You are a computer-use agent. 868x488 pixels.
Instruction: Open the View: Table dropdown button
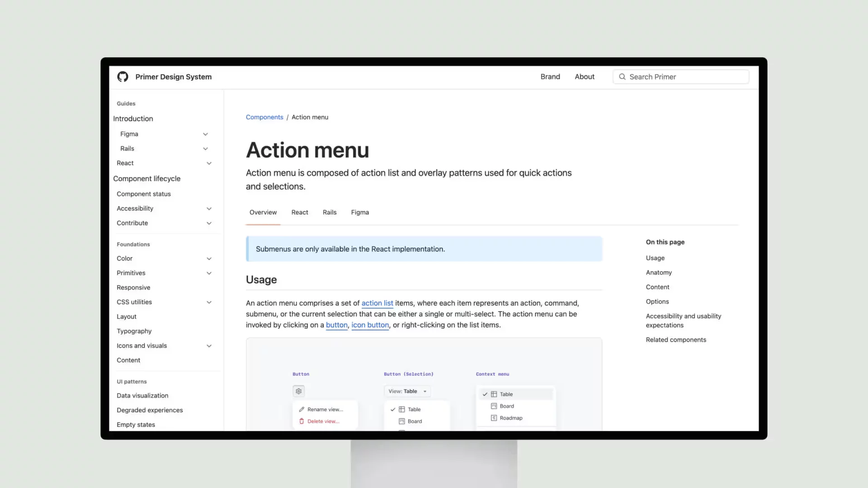click(407, 391)
